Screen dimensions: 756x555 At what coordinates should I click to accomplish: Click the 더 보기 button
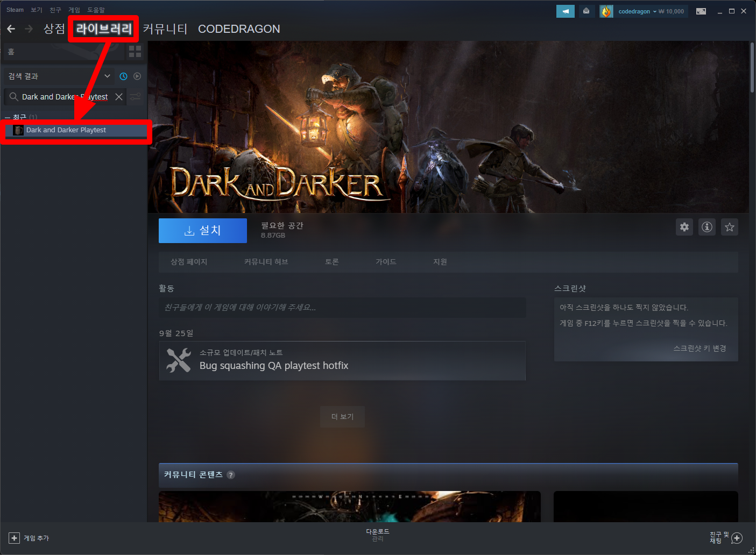coord(342,417)
